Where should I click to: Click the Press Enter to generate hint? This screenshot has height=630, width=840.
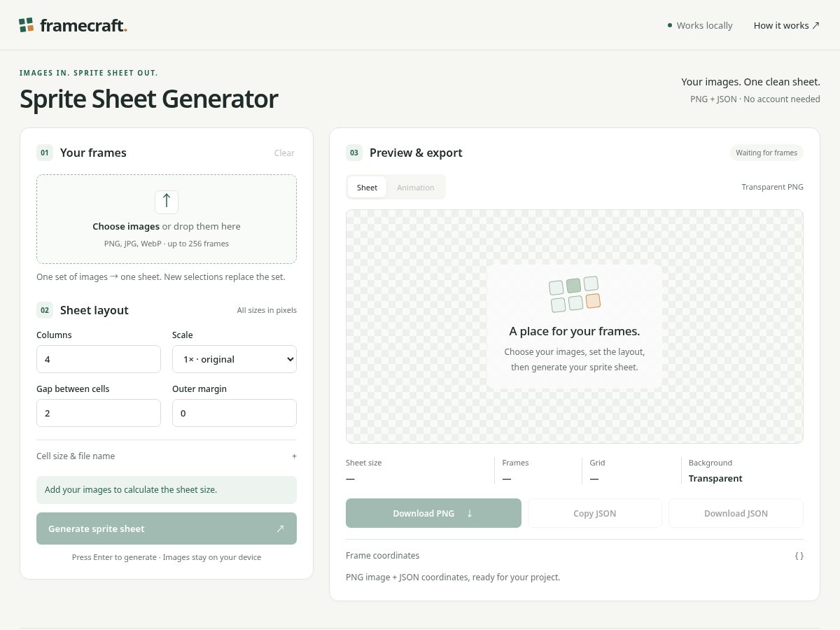click(167, 557)
